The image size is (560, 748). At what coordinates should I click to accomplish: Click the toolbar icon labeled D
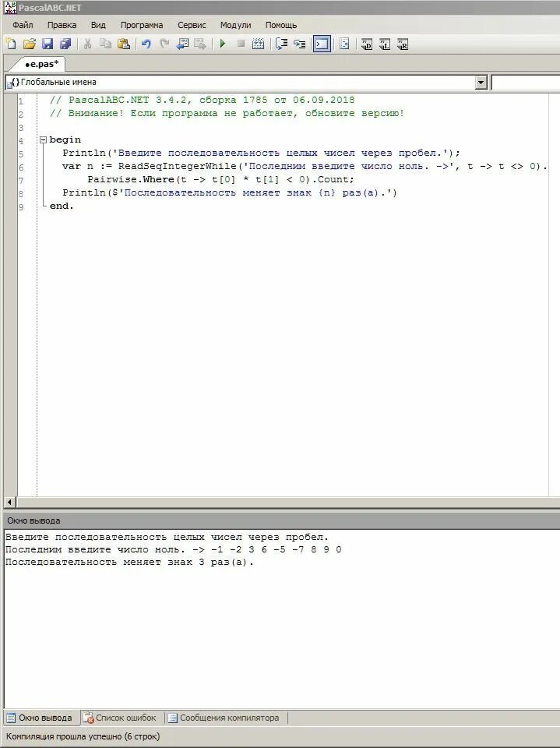[x=366, y=44]
